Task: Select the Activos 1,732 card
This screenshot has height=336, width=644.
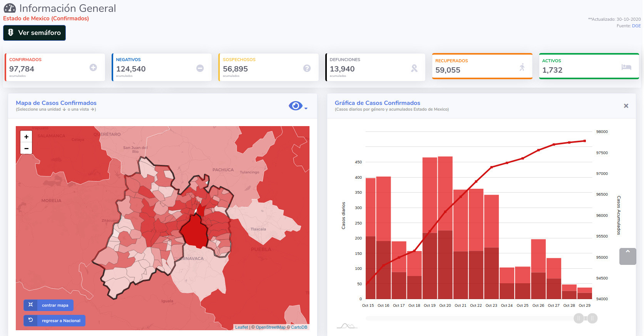Action: point(589,66)
